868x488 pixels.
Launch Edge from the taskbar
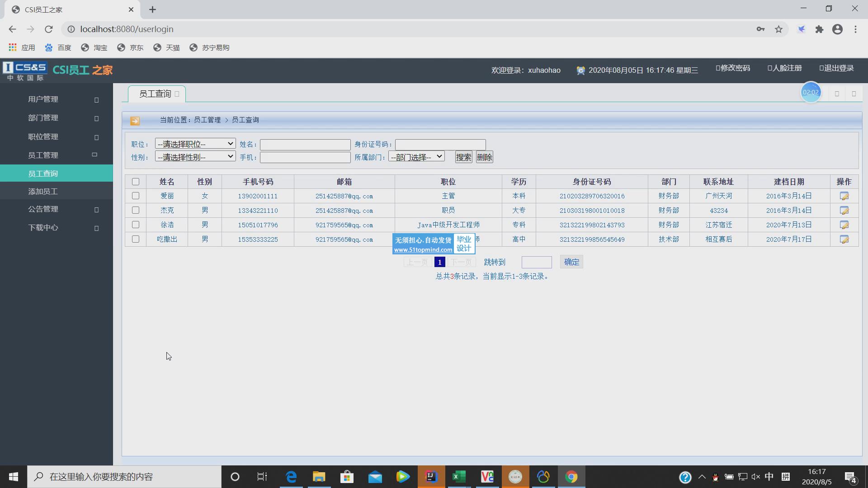click(291, 477)
